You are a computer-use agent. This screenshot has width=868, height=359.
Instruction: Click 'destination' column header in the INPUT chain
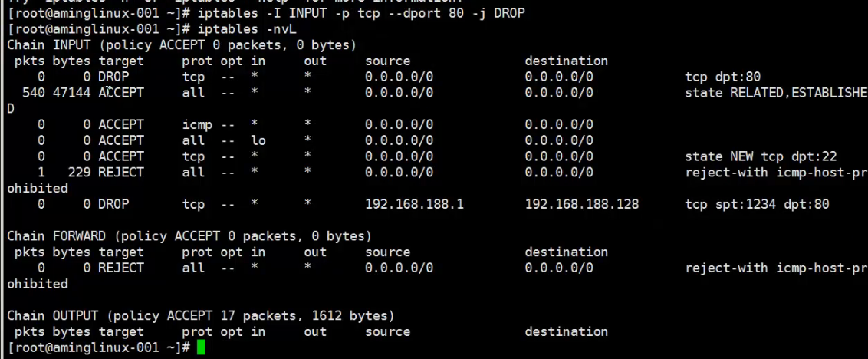567,61
